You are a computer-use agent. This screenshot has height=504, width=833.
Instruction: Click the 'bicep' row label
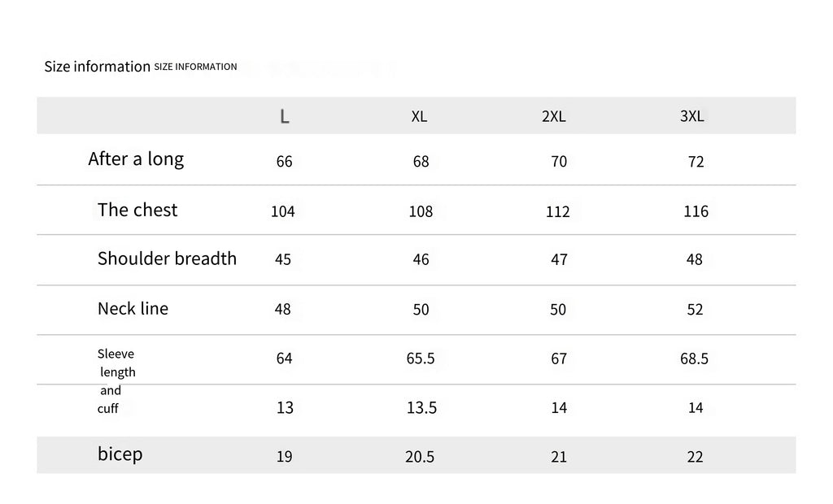click(120, 454)
